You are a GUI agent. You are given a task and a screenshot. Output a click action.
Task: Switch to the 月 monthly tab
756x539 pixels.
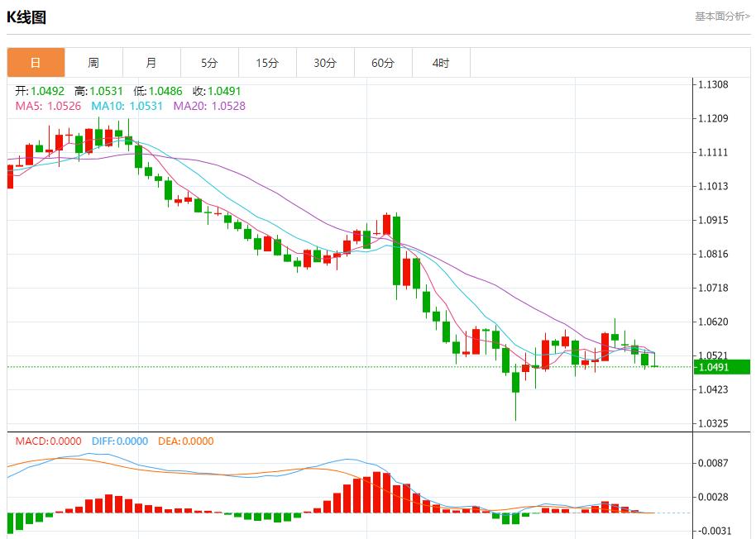tap(151, 63)
